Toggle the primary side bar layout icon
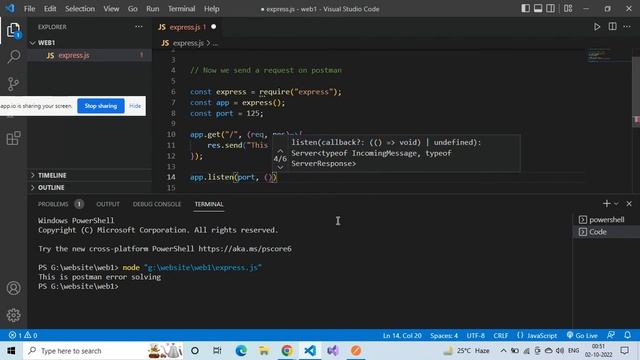 click(x=525, y=9)
